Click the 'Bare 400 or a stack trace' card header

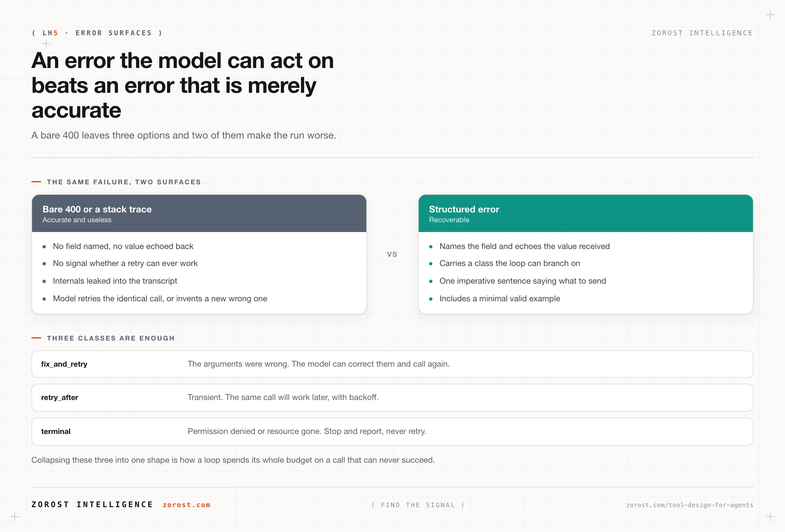point(199,213)
